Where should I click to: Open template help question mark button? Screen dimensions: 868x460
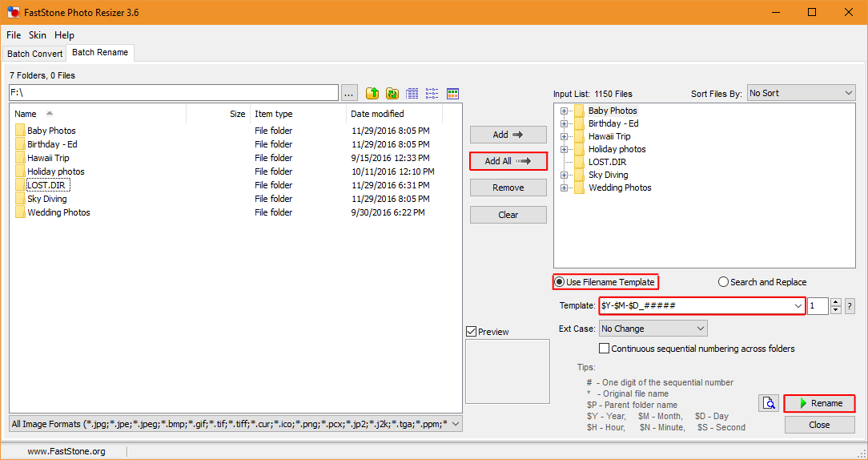(x=849, y=306)
